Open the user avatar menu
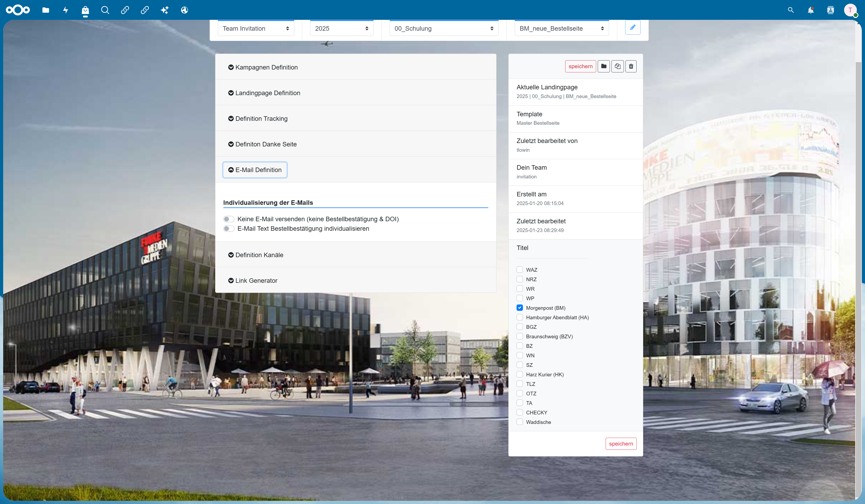Screen dimensions: 865x504 [x=850, y=10]
